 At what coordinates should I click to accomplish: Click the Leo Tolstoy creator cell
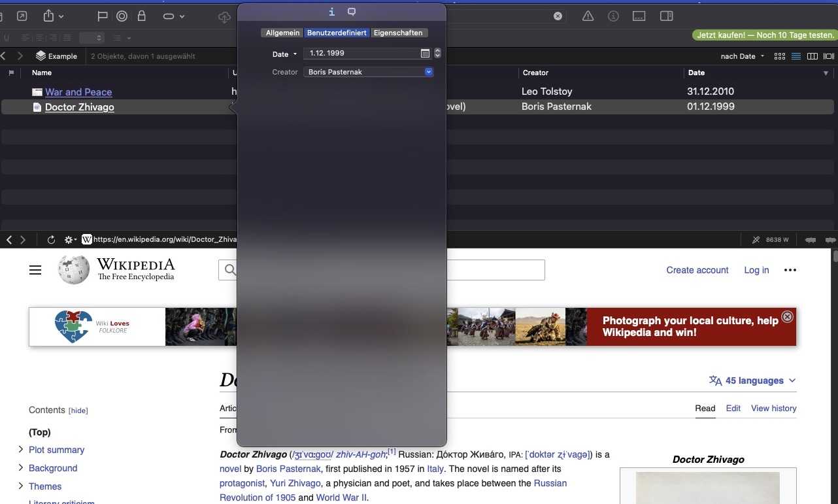pos(546,92)
